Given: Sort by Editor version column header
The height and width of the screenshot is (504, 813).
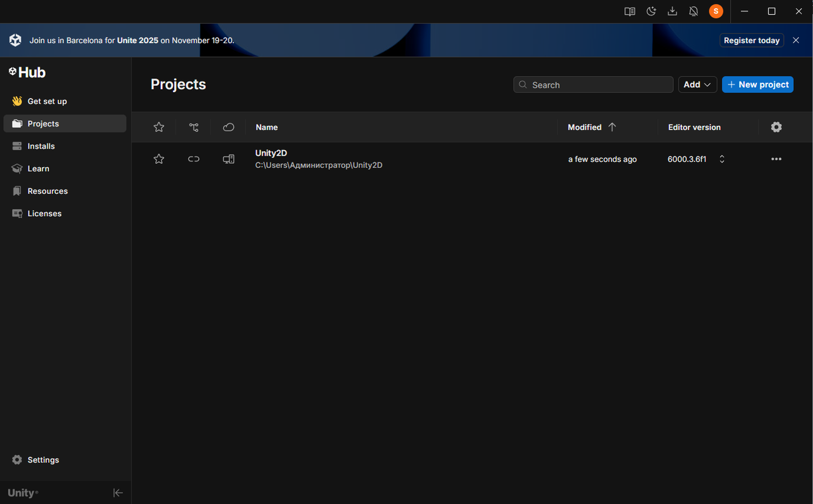Looking at the screenshot, I should click(694, 127).
